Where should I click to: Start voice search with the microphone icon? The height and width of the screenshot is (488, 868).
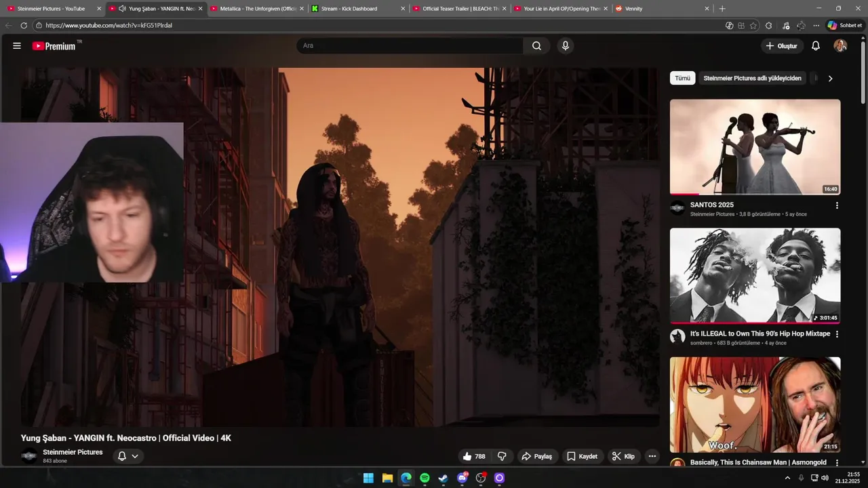[x=566, y=45]
